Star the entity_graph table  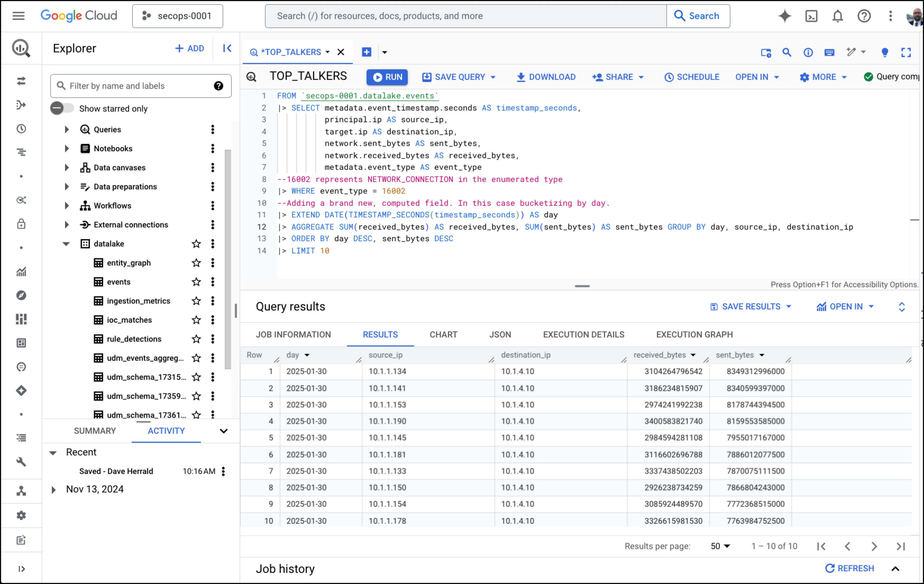click(x=196, y=263)
